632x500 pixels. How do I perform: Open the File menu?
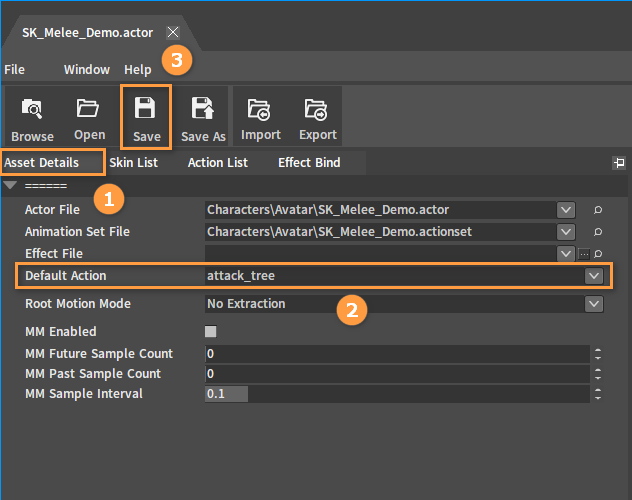pyautogui.click(x=15, y=70)
